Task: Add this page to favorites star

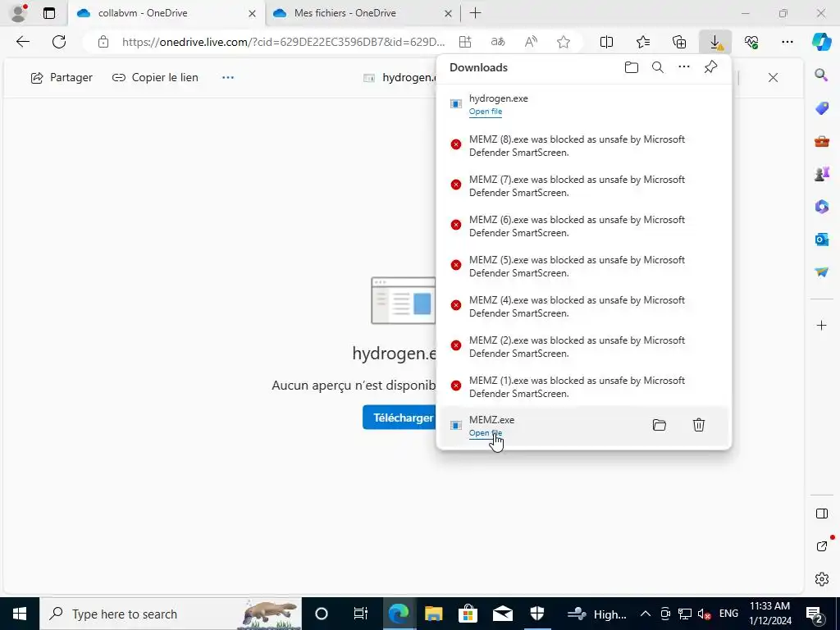Action: (563, 42)
